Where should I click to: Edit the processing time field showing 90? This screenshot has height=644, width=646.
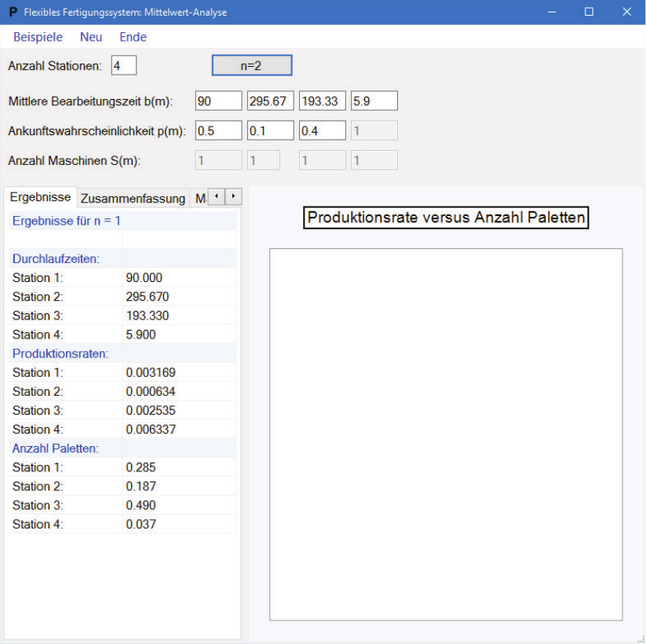pos(218,101)
